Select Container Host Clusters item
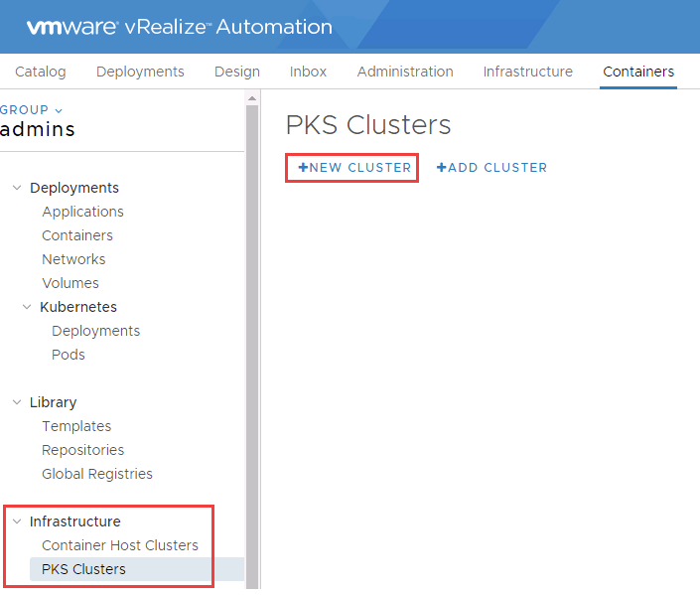This screenshot has height=595, width=700. [x=120, y=545]
